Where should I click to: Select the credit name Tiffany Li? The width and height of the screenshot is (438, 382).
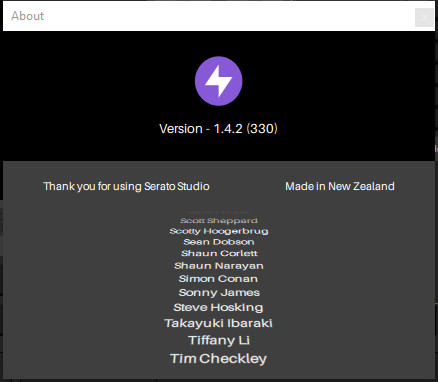(219, 340)
